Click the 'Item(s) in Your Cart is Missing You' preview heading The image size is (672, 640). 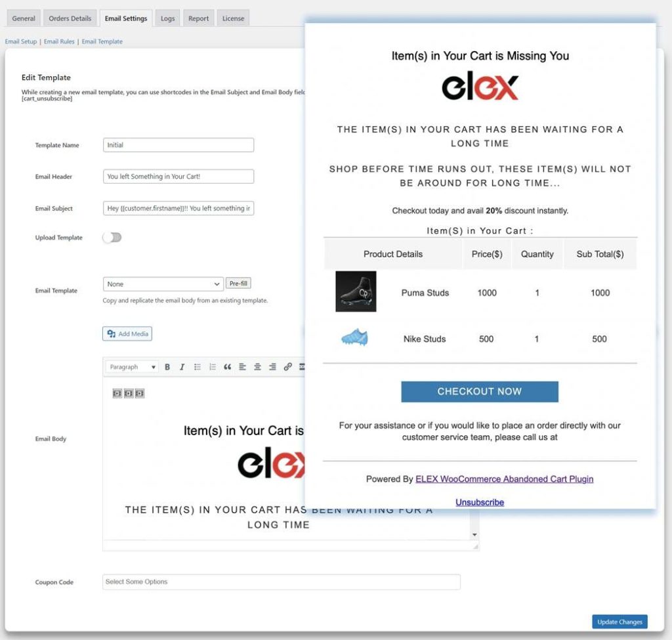[x=480, y=56]
